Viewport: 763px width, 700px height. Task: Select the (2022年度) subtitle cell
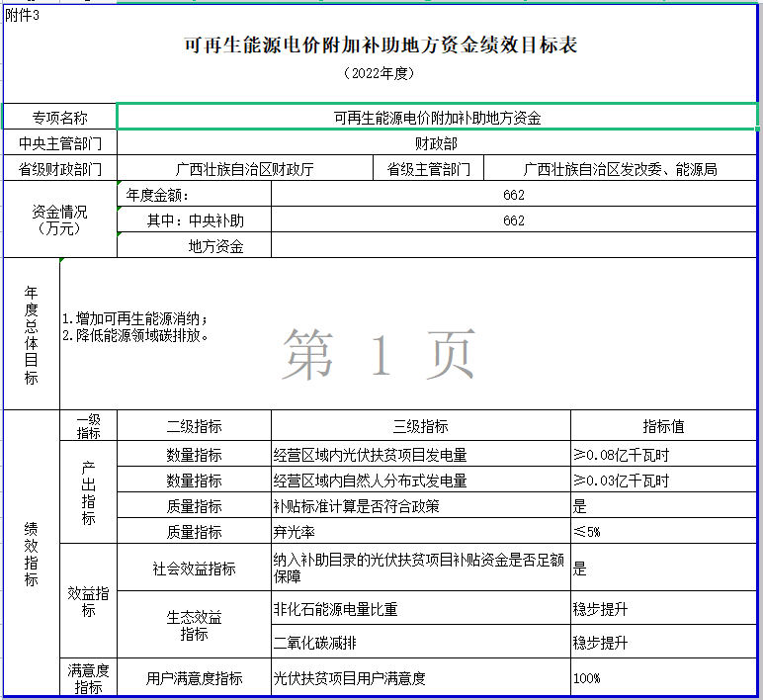click(381, 73)
